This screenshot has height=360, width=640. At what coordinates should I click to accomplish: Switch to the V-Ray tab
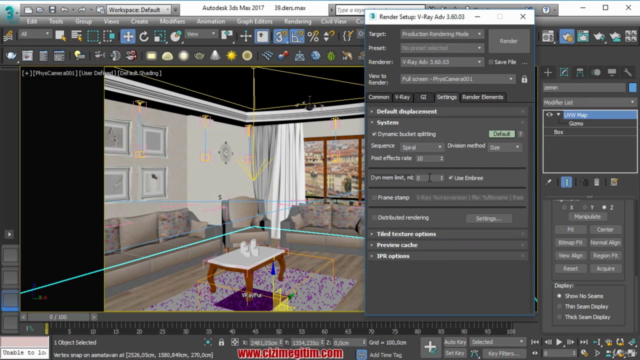point(402,97)
